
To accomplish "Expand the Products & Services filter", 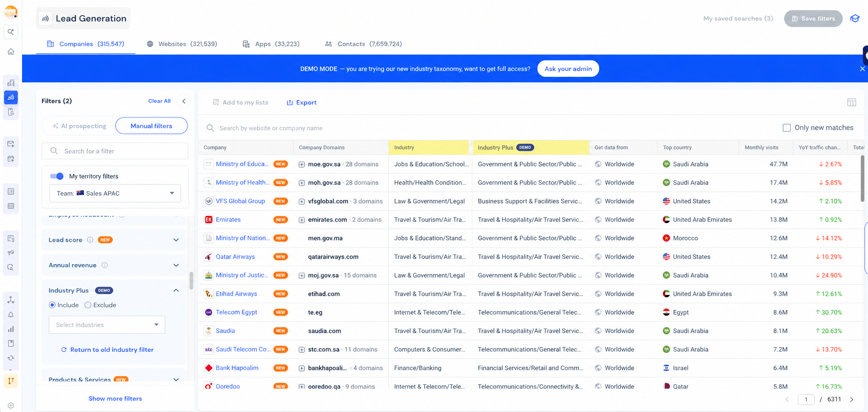I will 176,380.
